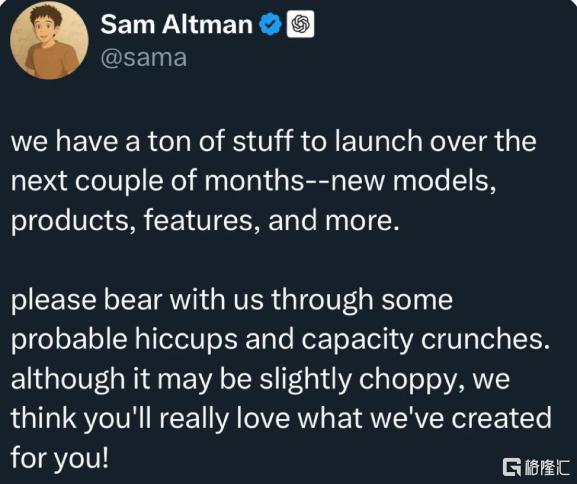Click the line "products, features, and more."

pyautogui.click(x=205, y=221)
